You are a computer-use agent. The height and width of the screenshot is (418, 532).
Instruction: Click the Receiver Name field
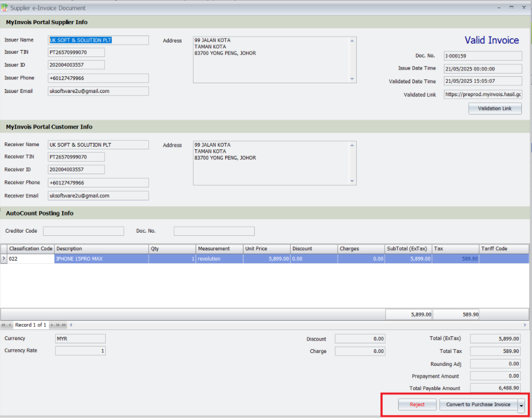(x=98, y=145)
